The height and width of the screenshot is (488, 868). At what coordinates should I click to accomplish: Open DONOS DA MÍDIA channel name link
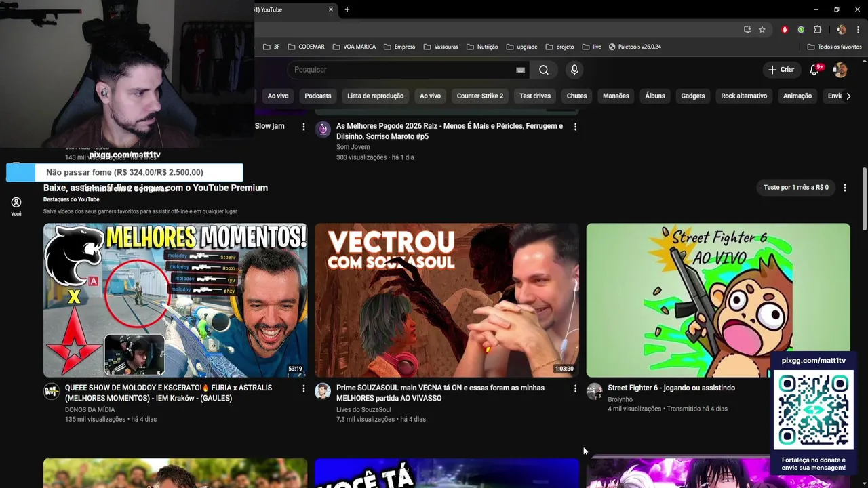click(x=90, y=409)
